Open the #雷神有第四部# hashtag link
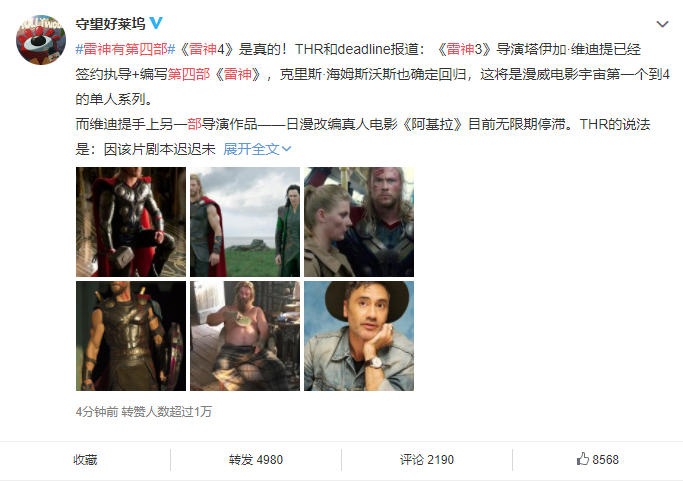This screenshot has height=481, width=683. [x=125, y=49]
